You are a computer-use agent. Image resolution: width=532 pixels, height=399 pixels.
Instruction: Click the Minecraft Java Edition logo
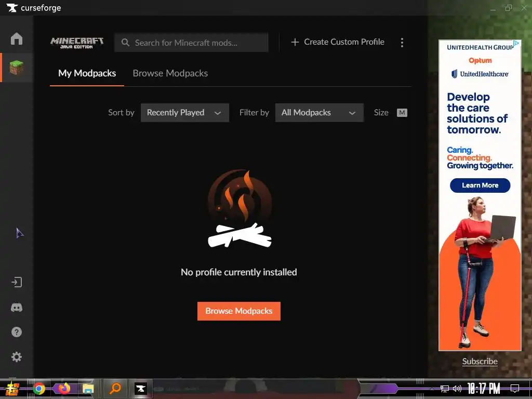click(x=77, y=43)
